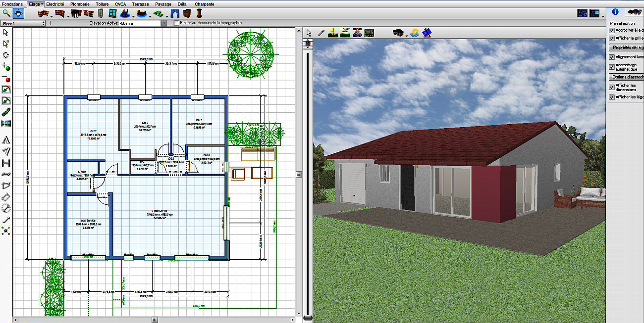Expand the green floor tool dropdown arrow

tap(167, 16)
